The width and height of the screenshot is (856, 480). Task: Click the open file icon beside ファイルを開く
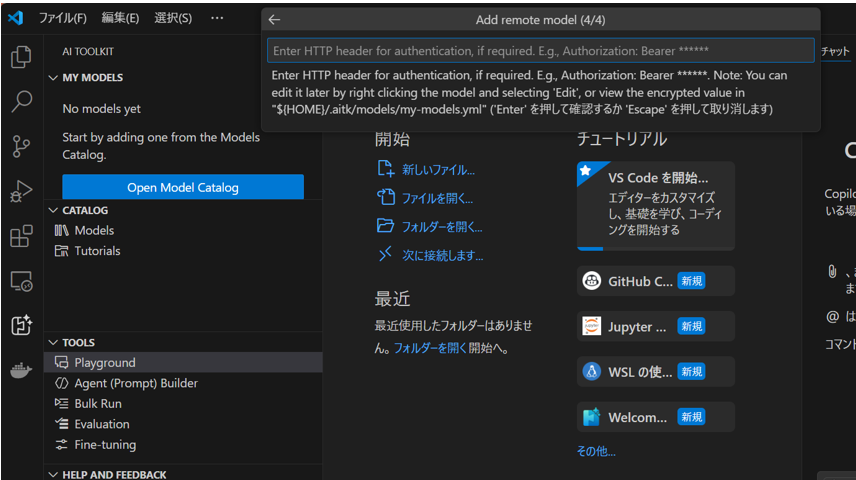[385, 197]
